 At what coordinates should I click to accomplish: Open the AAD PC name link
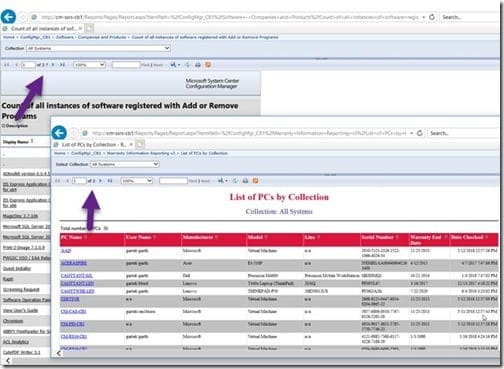click(66, 251)
